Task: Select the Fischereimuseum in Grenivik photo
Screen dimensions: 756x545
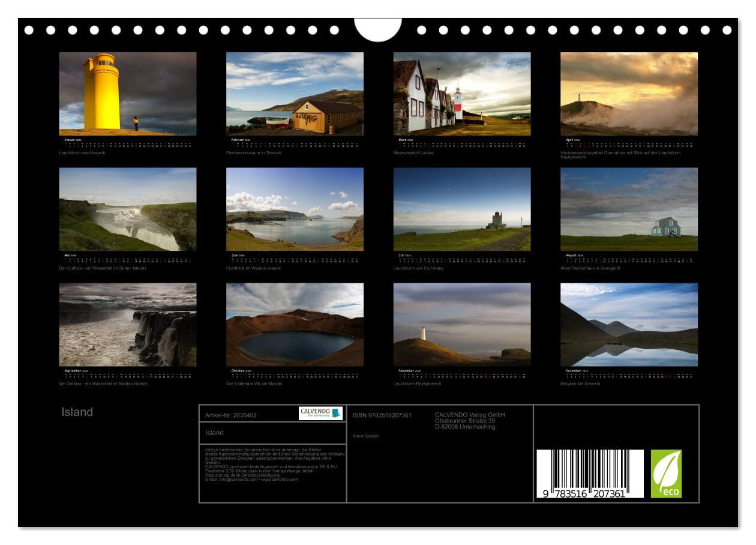Action: coord(295,94)
